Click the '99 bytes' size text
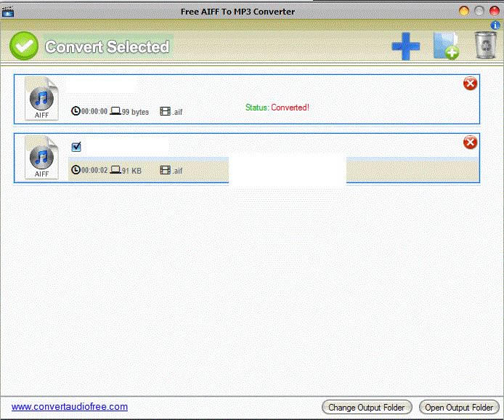504x420 pixels. tap(135, 112)
